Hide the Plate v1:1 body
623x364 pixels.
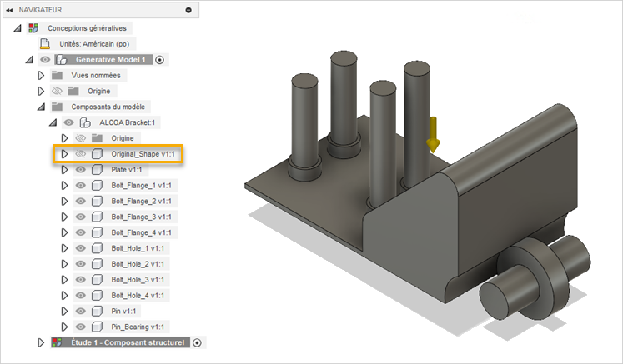(x=81, y=169)
